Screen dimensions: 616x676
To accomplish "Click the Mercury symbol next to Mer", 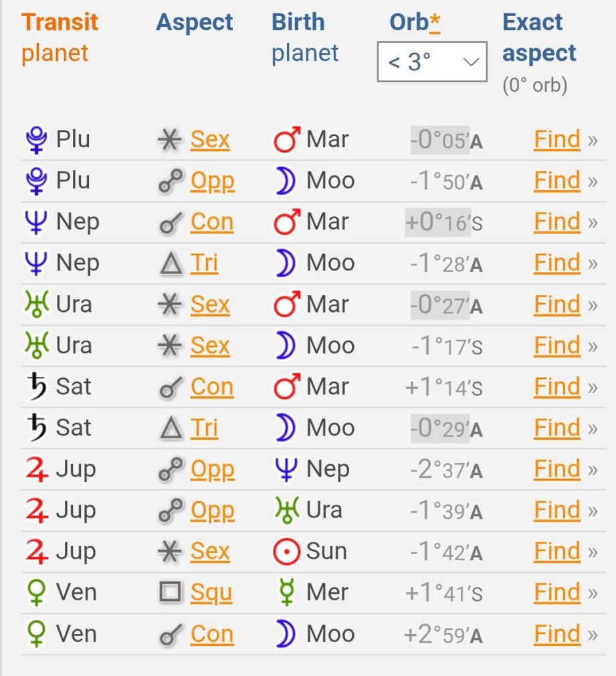I will [286, 593].
